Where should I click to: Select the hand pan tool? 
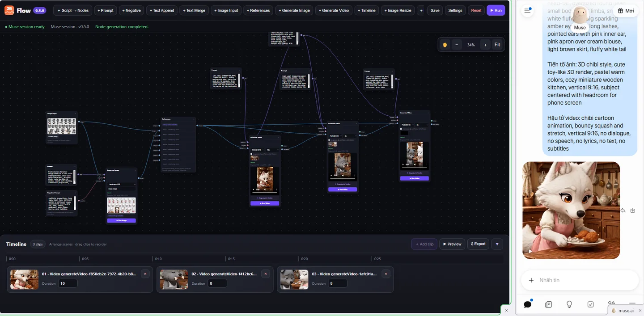point(445,45)
